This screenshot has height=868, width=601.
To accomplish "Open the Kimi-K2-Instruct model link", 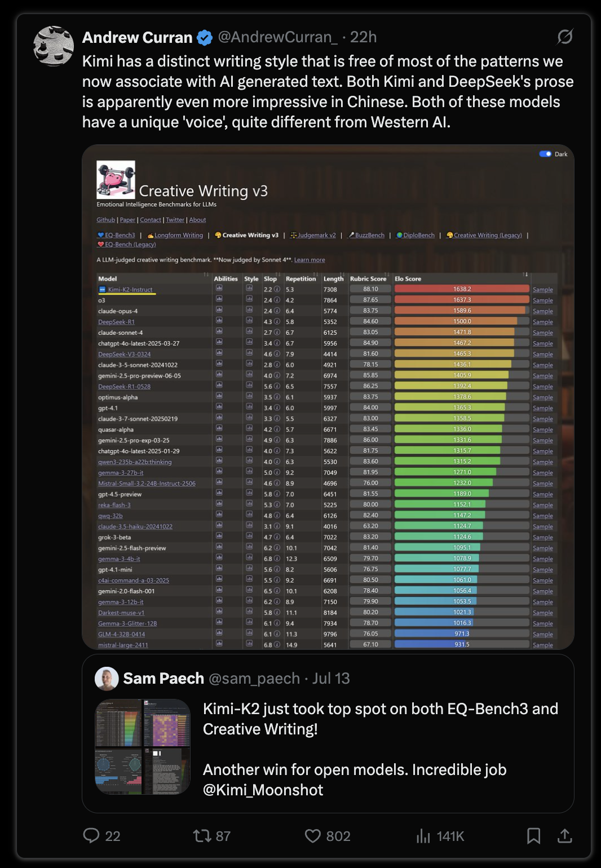I will point(130,290).
